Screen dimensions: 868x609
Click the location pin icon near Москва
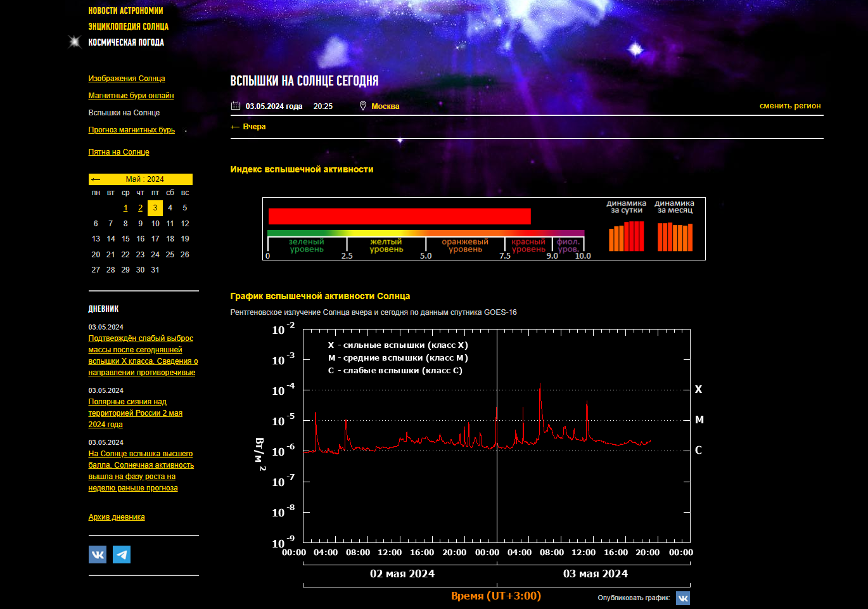coord(363,106)
